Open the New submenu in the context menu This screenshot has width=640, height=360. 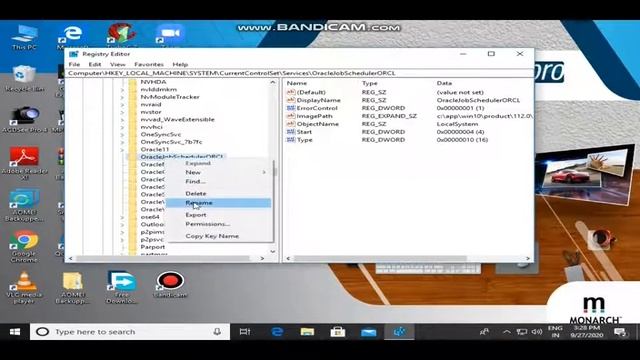tap(219, 172)
